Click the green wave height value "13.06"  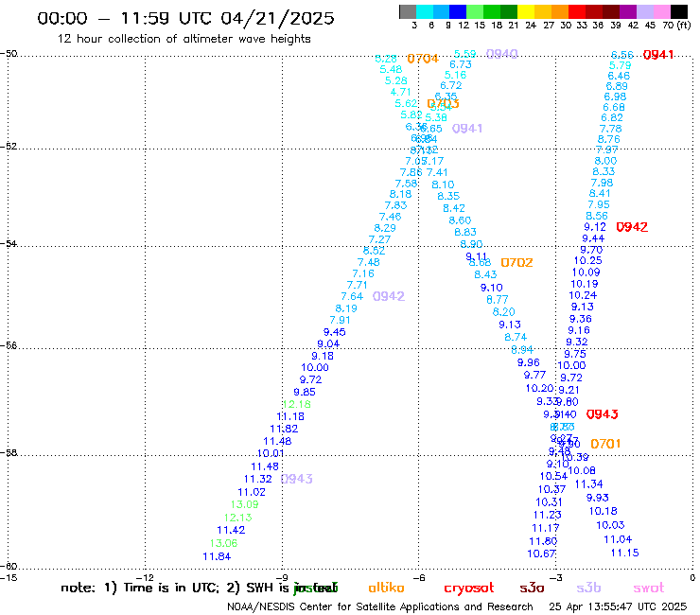pos(223,543)
